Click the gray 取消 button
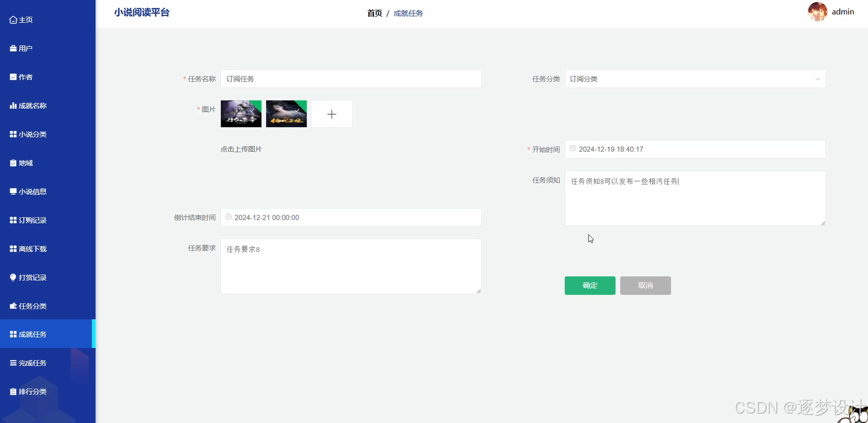The width and height of the screenshot is (868, 423). 645,285
